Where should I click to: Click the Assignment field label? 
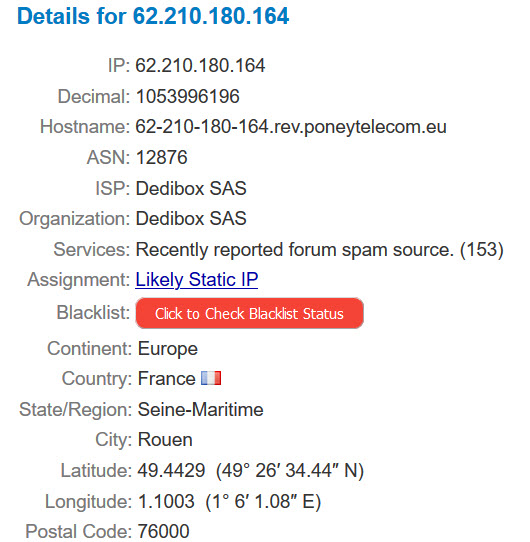(x=79, y=280)
